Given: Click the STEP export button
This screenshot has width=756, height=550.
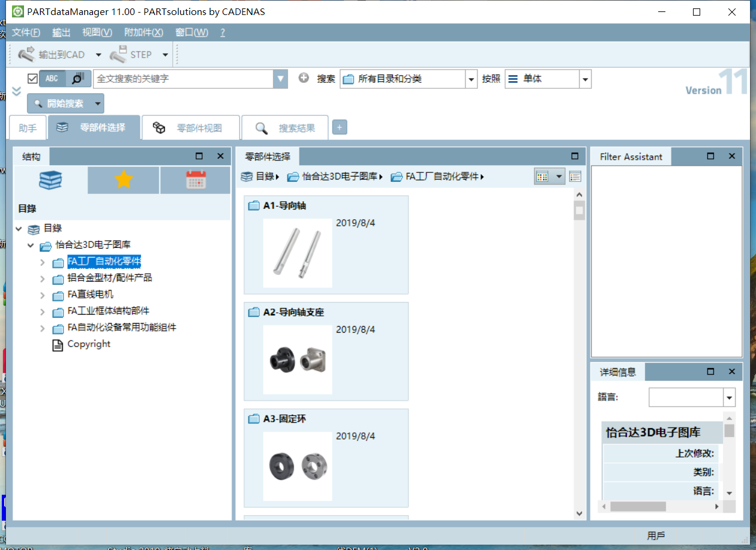Looking at the screenshot, I should [131, 55].
